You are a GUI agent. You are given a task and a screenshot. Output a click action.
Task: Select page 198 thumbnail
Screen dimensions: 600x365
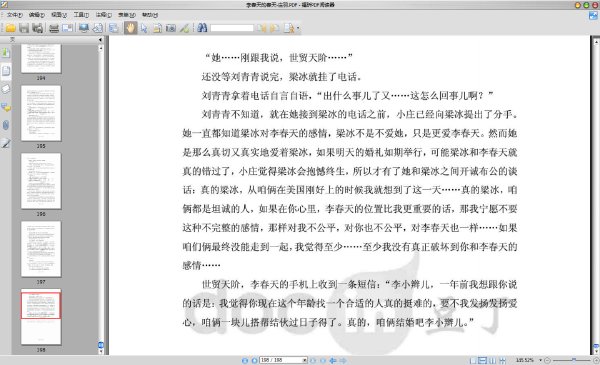[x=41, y=317]
